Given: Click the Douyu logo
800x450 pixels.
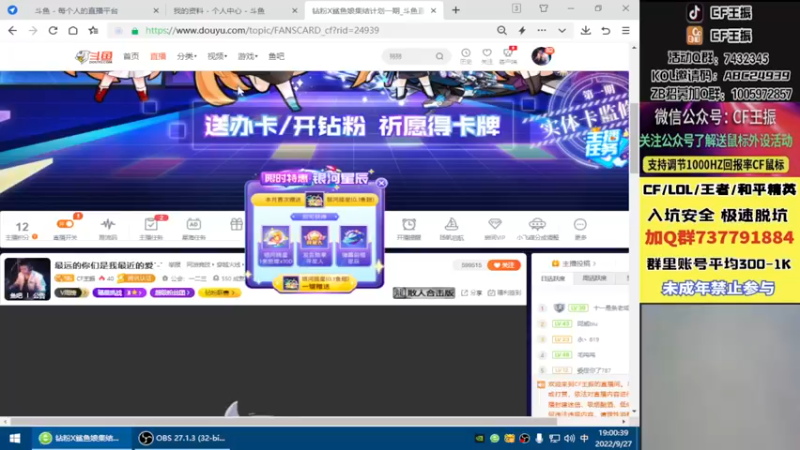Looking at the screenshot, I should (x=94, y=56).
